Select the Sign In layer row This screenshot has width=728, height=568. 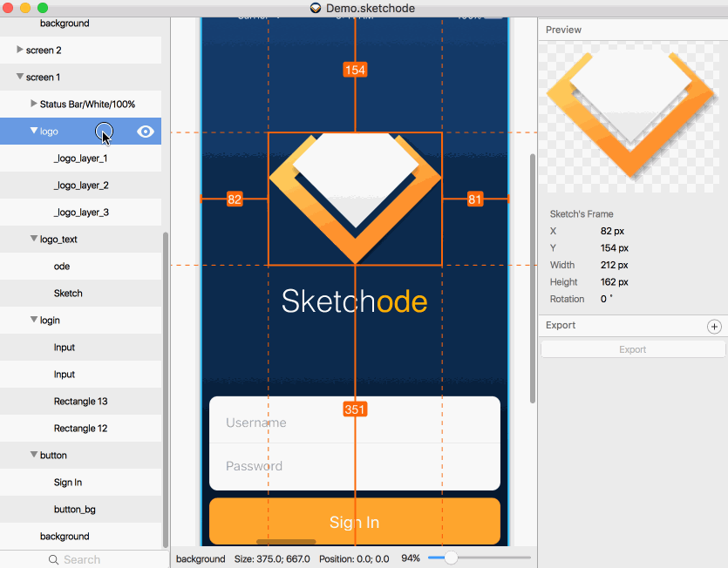pos(81,482)
